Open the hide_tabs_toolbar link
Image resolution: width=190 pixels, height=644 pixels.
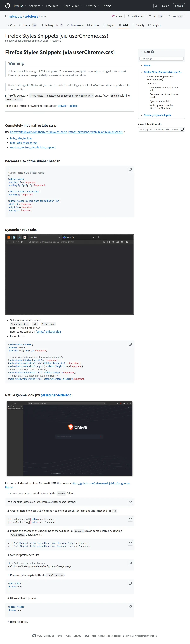[x=21, y=138]
